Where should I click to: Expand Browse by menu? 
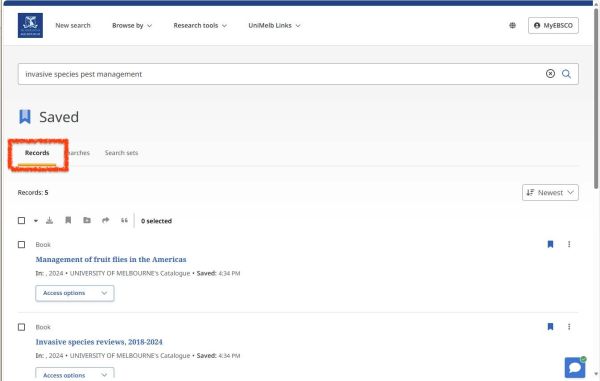pyautogui.click(x=132, y=26)
